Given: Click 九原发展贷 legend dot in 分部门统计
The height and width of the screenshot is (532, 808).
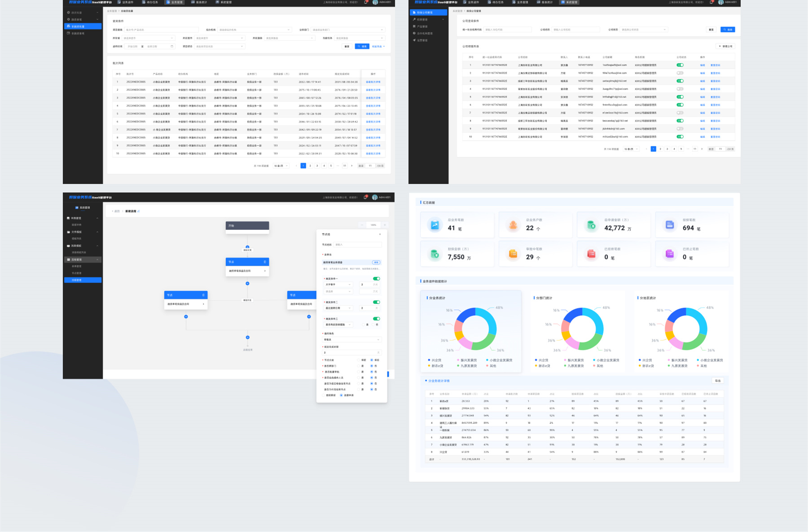Looking at the screenshot, I should pos(565,366).
